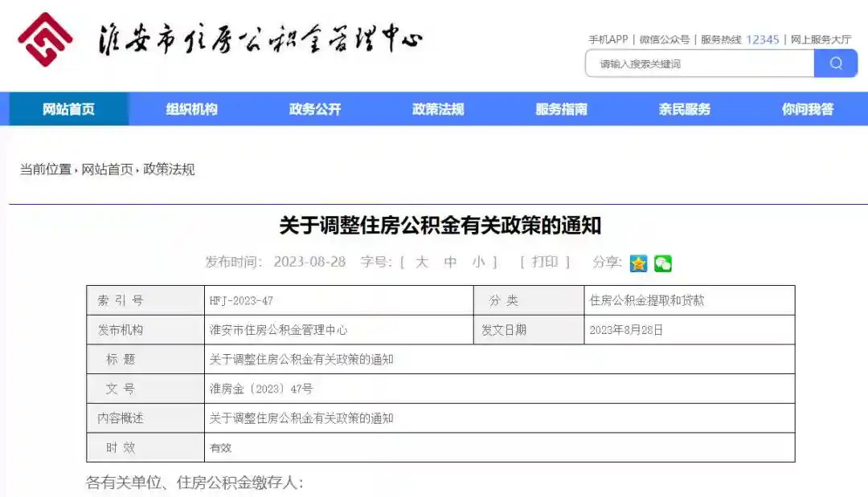Click the magnifier search icon

(837, 63)
